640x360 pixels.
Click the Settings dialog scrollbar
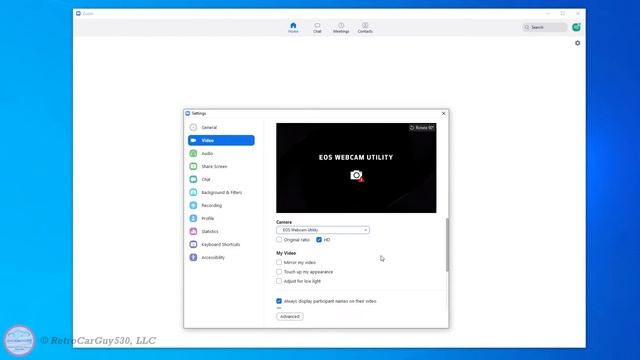(447, 244)
